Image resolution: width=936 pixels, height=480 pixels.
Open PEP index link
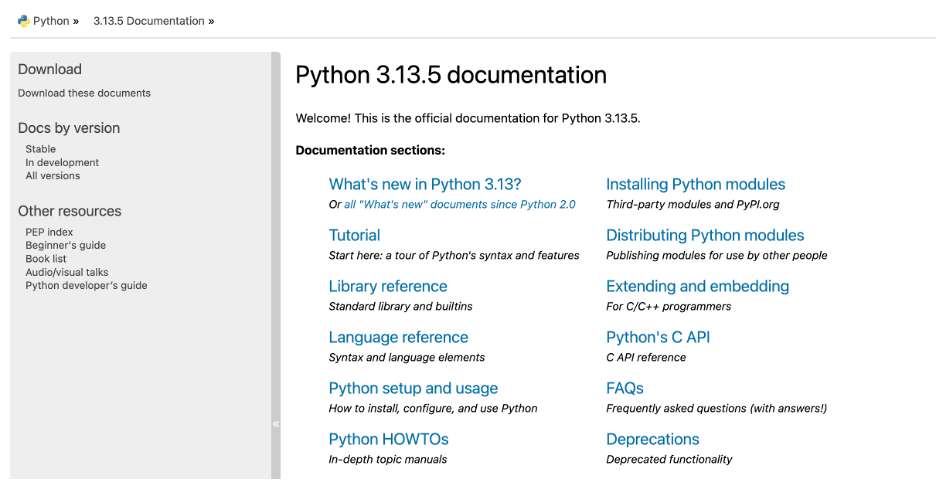49,232
